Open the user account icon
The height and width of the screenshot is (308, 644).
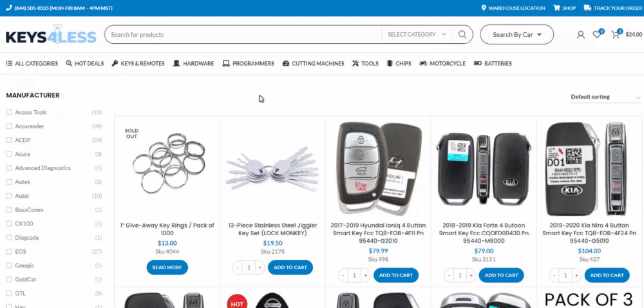(x=580, y=35)
